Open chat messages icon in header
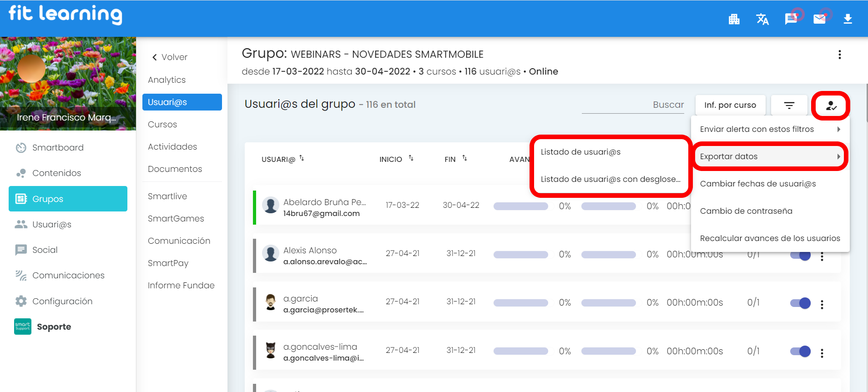This screenshot has width=868, height=392. tap(791, 19)
